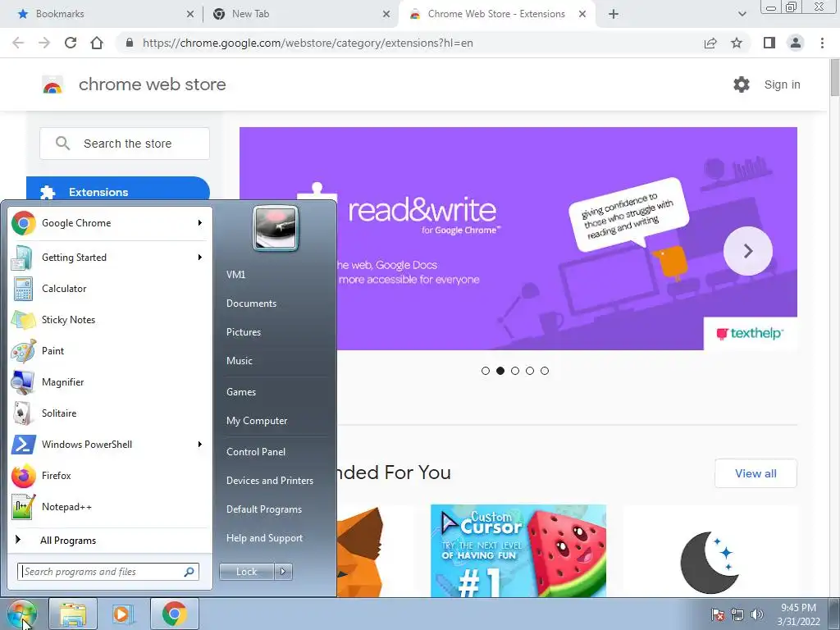
Task: Start the Magnifier tool
Action: click(111, 382)
